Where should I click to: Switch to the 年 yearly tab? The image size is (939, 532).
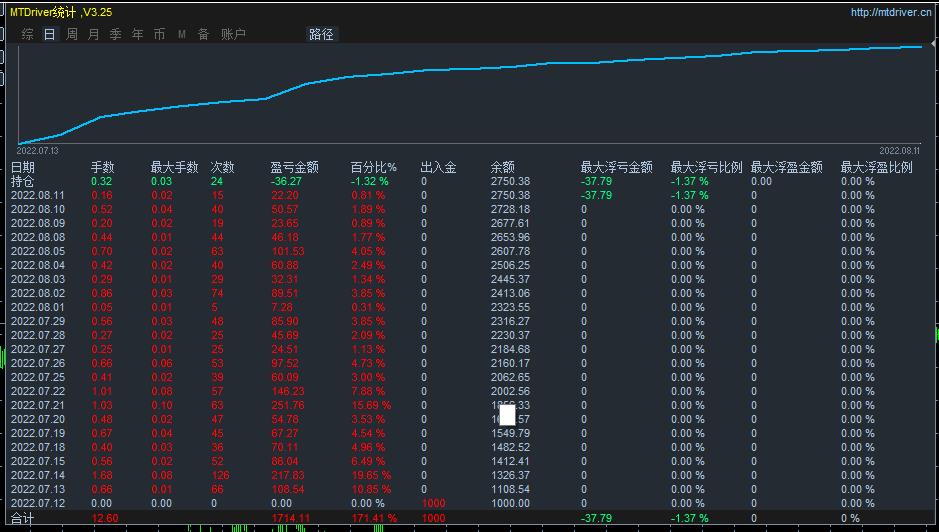click(138, 34)
